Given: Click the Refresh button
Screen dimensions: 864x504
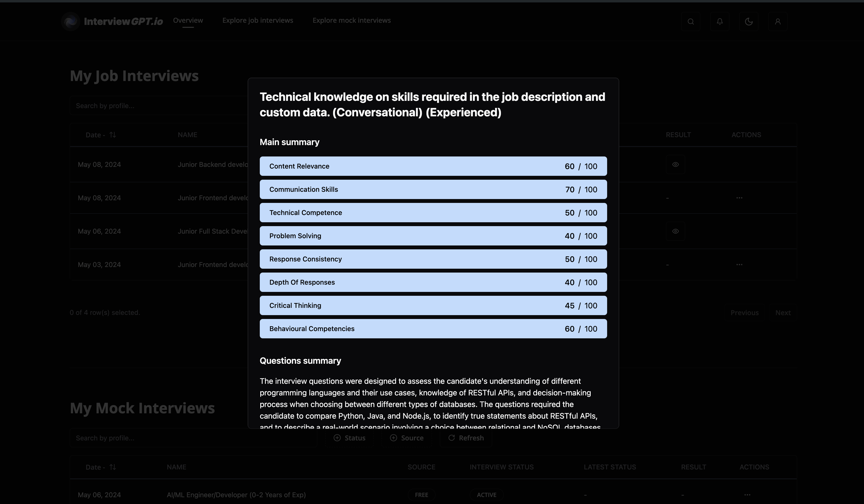Looking at the screenshot, I should (x=466, y=438).
